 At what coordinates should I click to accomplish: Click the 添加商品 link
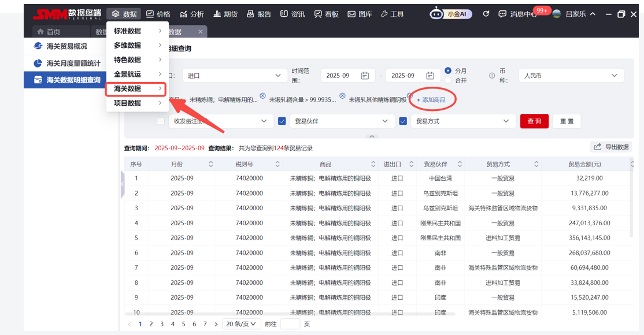click(431, 100)
